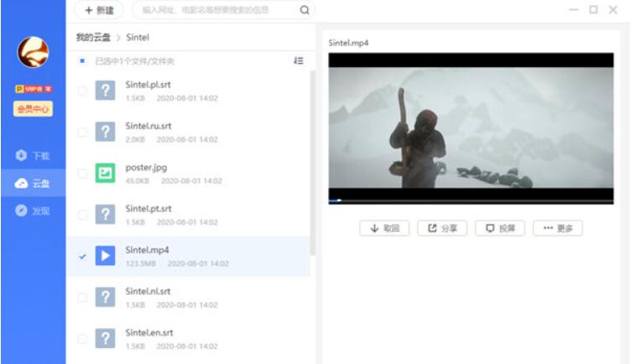This screenshot has height=364, width=631.
Task: Click the 取回 retrieve download button
Action: 384,228
